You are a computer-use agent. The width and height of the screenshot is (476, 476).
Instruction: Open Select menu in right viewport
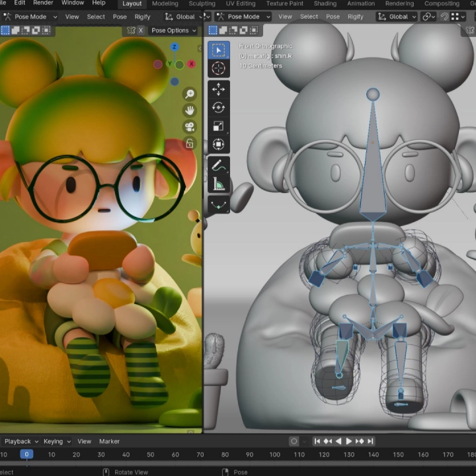(309, 17)
